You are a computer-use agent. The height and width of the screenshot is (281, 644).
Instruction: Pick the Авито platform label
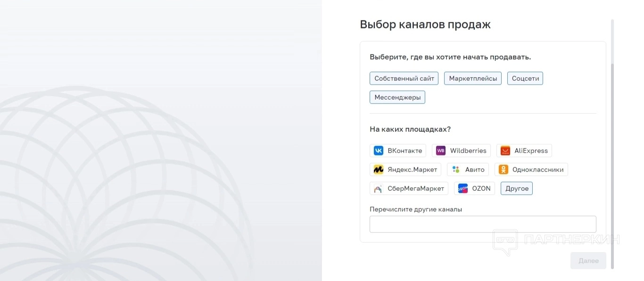(475, 170)
